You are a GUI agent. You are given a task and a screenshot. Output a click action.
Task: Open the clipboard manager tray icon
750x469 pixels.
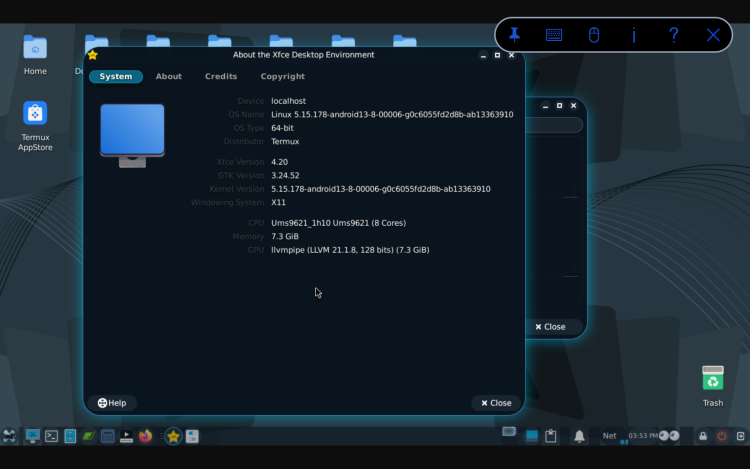551,436
